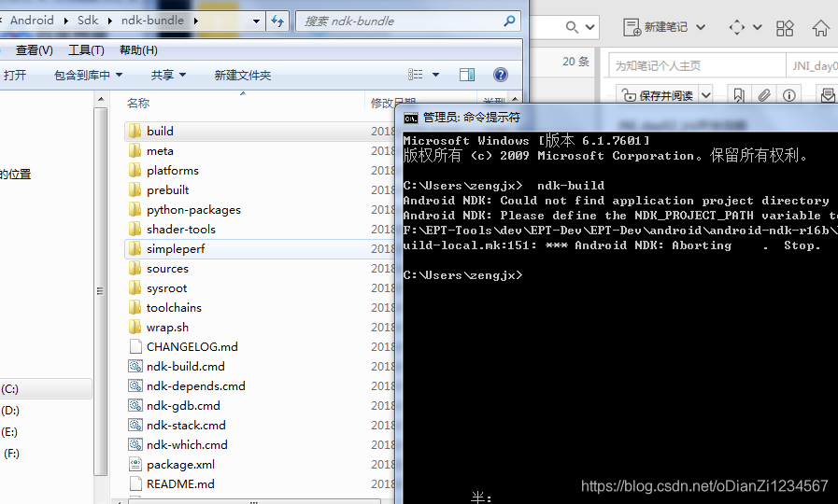838x504 pixels.
Task: Click the bookmark icon in note toolbar
Action: 739,95
